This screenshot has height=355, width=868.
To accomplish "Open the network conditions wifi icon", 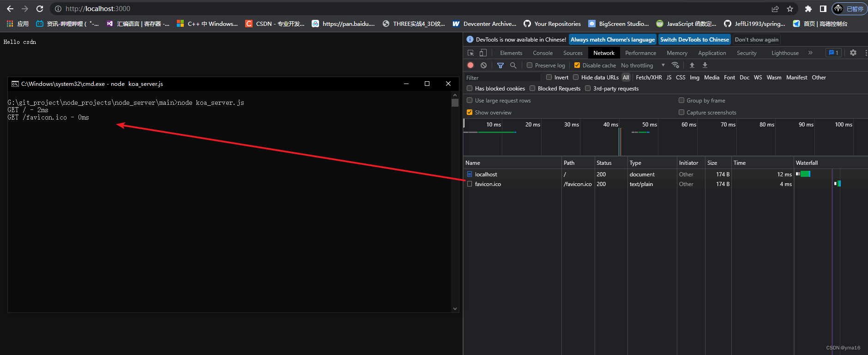I will (675, 65).
